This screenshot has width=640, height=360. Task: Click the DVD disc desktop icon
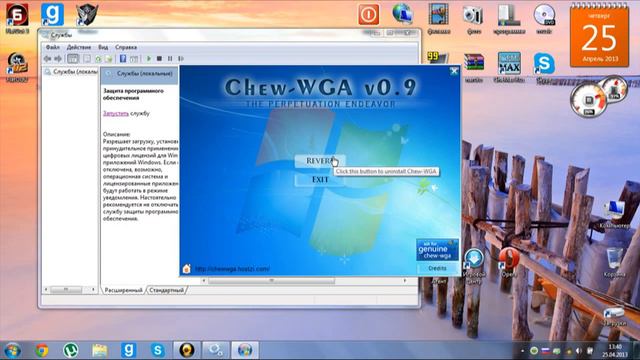point(544,15)
